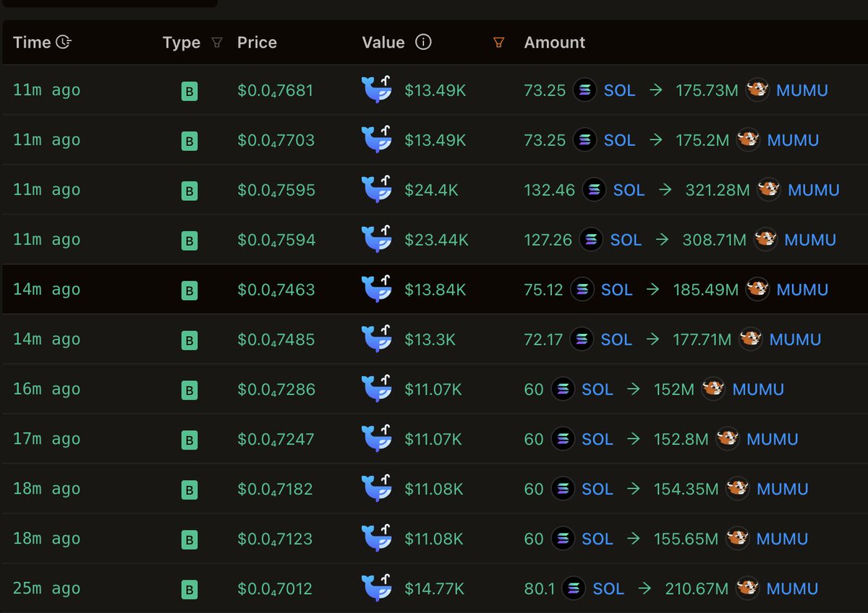Click the SOL logo next to 75.12

(582, 289)
